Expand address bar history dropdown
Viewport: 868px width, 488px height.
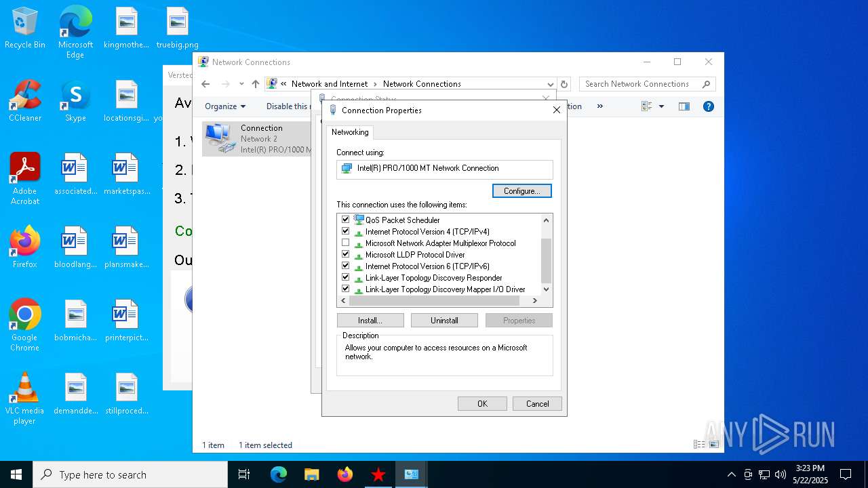click(550, 84)
